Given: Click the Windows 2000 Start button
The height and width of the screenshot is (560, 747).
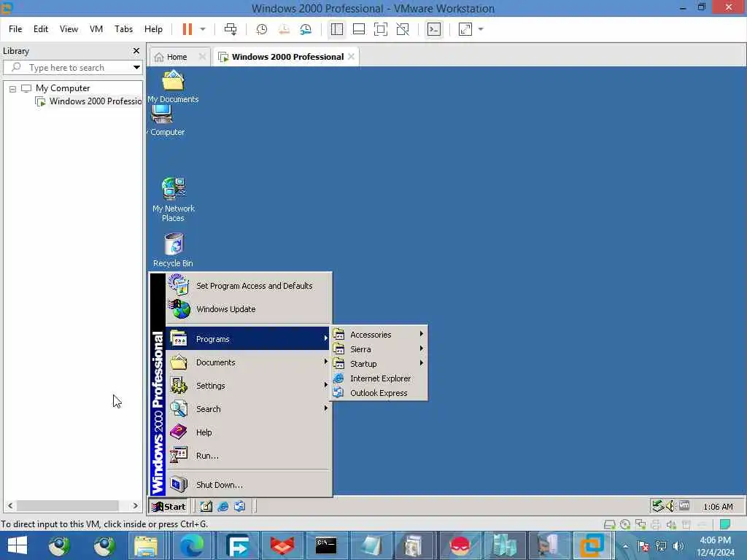Looking at the screenshot, I should tap(169, 506).
